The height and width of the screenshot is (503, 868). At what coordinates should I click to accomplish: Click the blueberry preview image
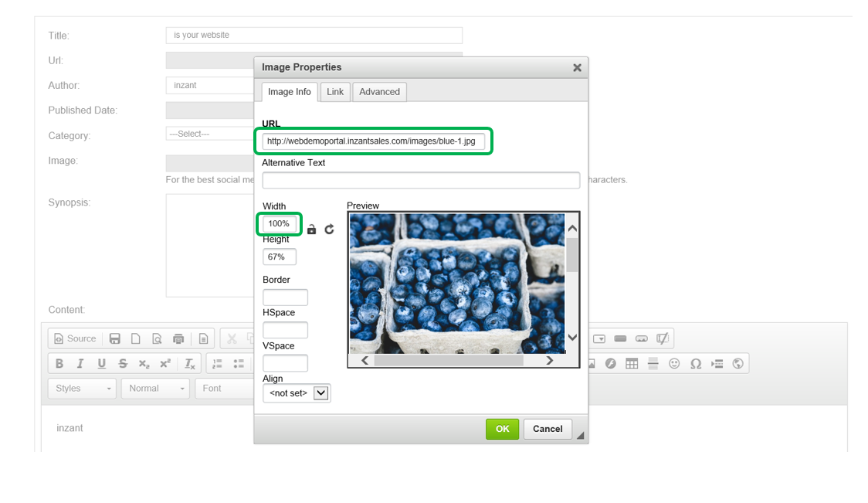pyautogui.click(x=457, y=284)
